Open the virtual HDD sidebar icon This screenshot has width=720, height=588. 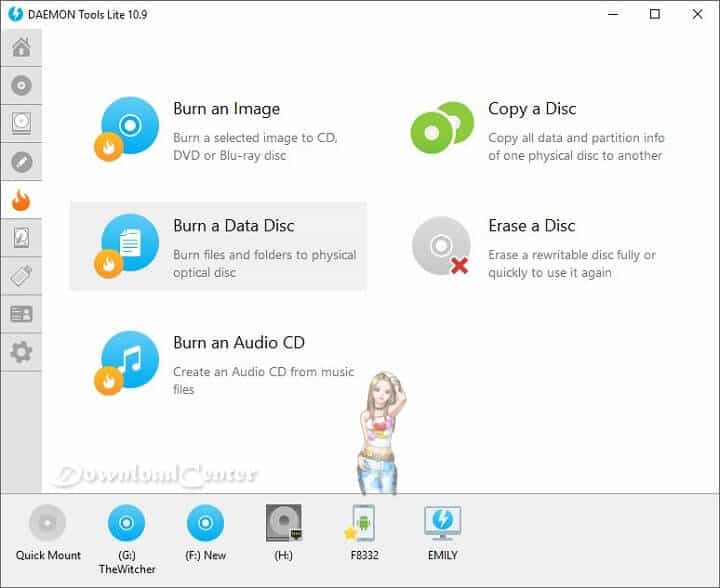tap(21, 238)
